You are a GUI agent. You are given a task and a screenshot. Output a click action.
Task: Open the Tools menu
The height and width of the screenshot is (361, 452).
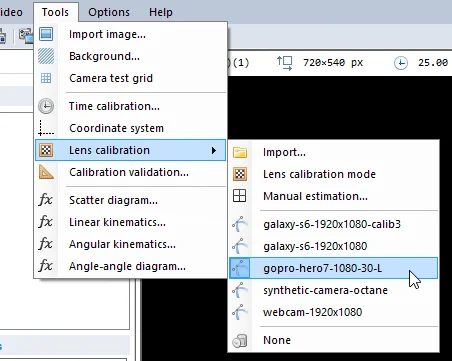pos(55,12)
